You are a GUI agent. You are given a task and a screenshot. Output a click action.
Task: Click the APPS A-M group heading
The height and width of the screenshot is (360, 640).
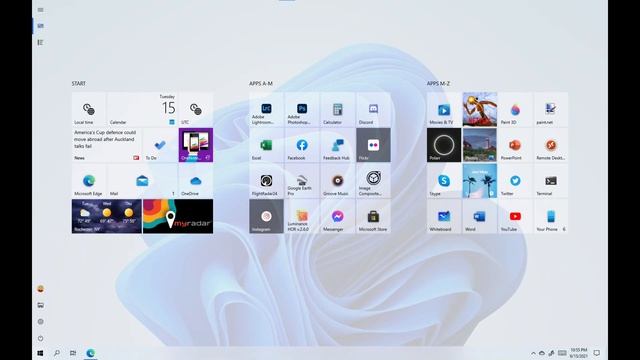[261, 84]
